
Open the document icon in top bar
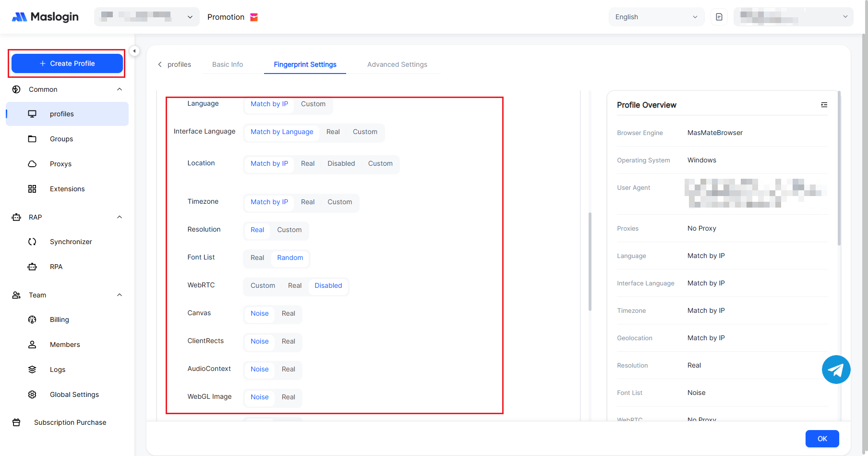(x=719, y=17)
